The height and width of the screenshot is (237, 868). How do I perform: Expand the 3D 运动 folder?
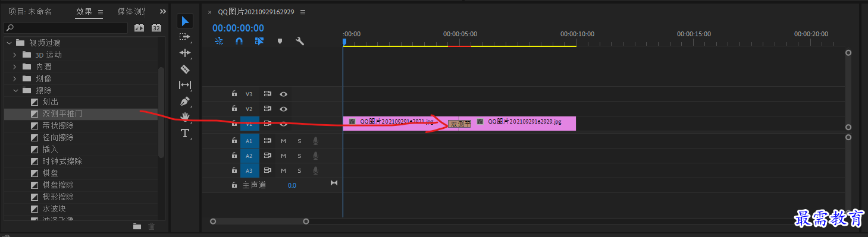pyautogui.click(x=15, y=55)
